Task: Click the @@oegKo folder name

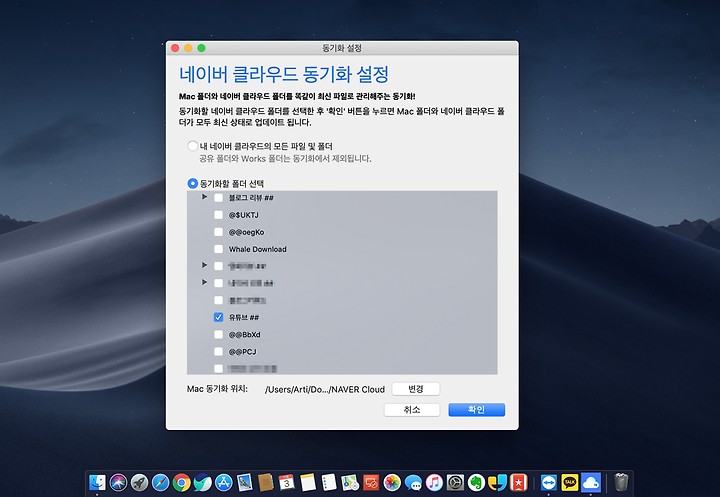Action: (x=247, y=232)
